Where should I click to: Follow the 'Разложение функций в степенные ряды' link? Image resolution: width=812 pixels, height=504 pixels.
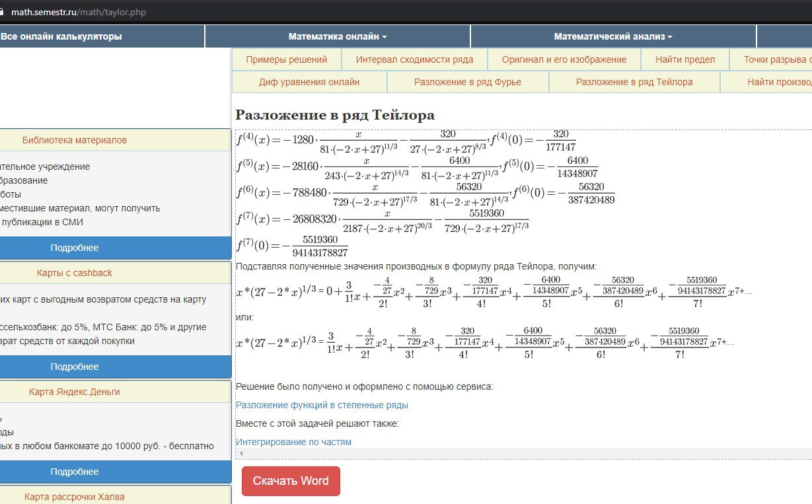(322, 405)
